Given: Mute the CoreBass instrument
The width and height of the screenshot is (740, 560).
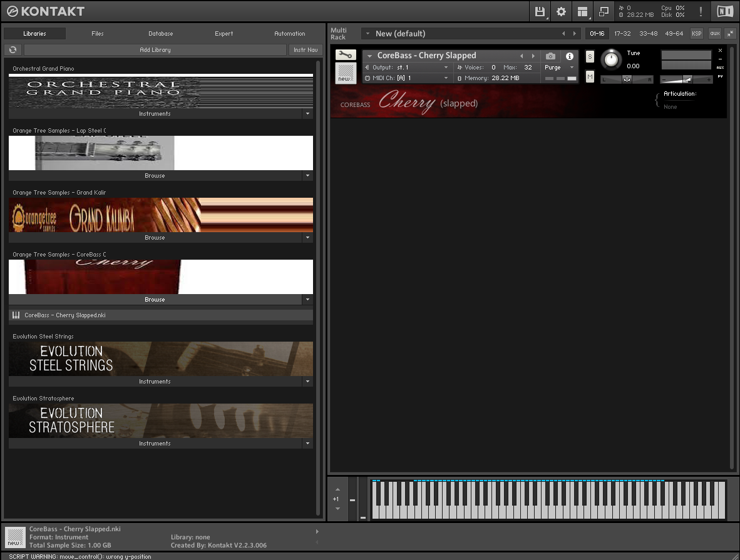Looking at the screenshot, I should click(x=590, y=76).
